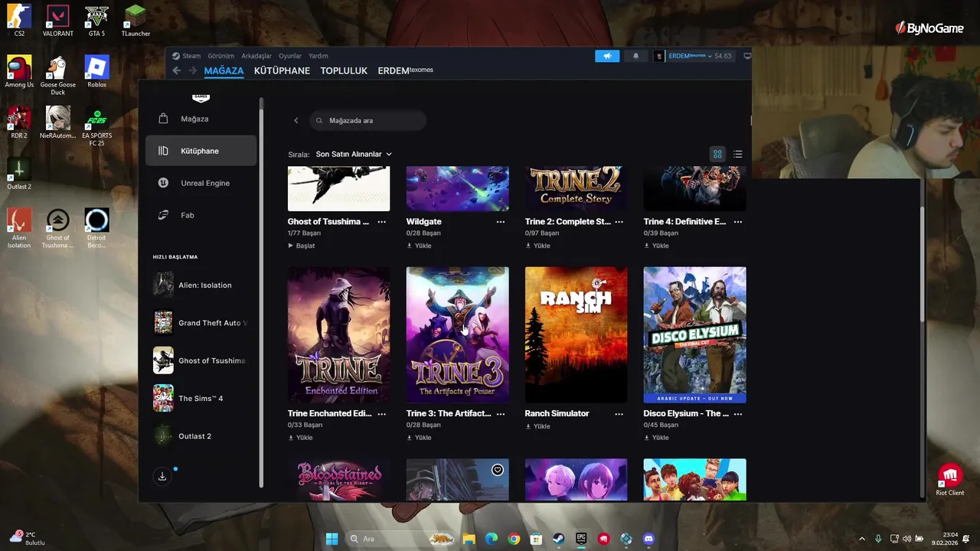Open Unreal Engine in the Epic sidebar

pos(201,183)
